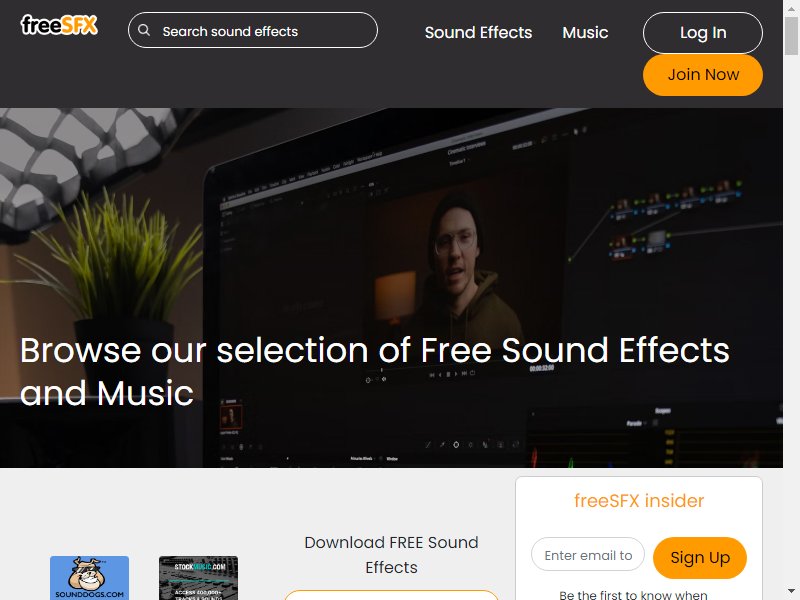
Task: Click the orange Sign Up button
Action: click(x=699, y=558)
